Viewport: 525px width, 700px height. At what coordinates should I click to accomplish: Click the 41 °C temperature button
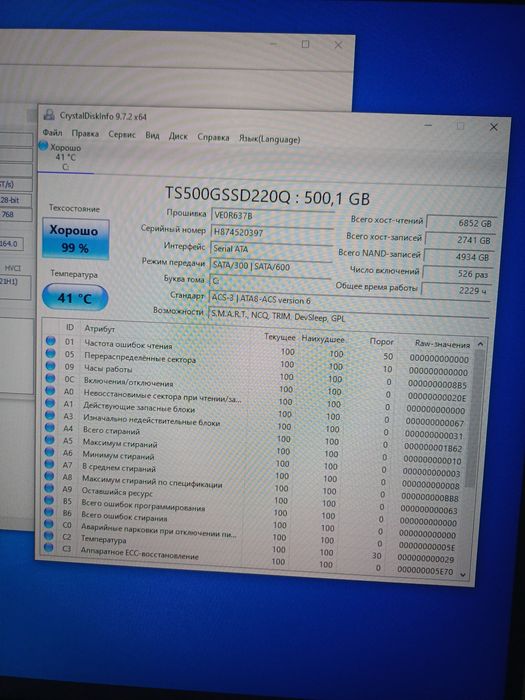[75, 297]
